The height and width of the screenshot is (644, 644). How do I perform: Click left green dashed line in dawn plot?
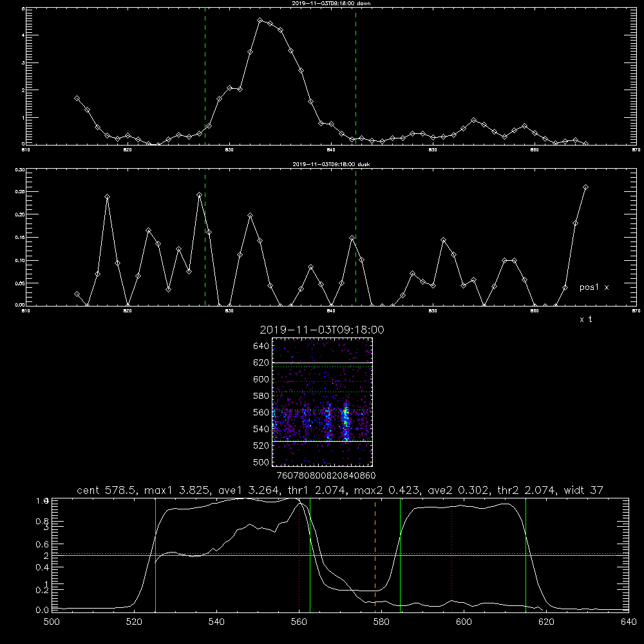point(205,76)
